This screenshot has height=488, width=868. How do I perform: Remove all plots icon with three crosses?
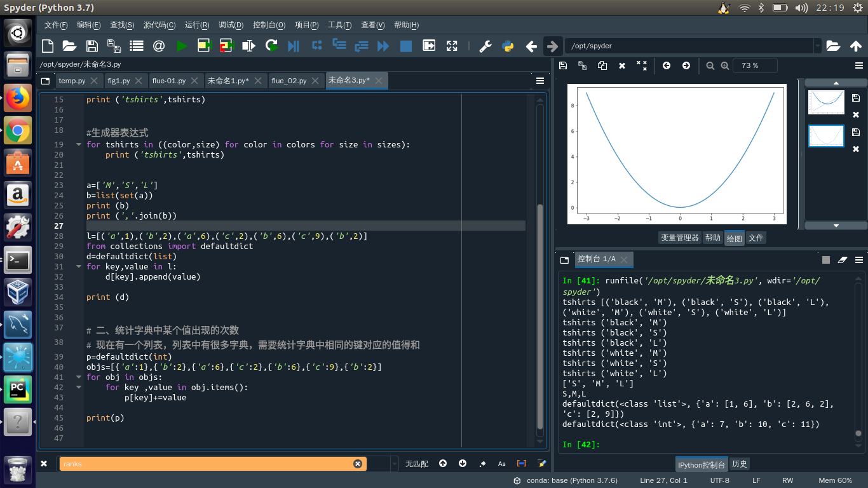coord(642,65)
